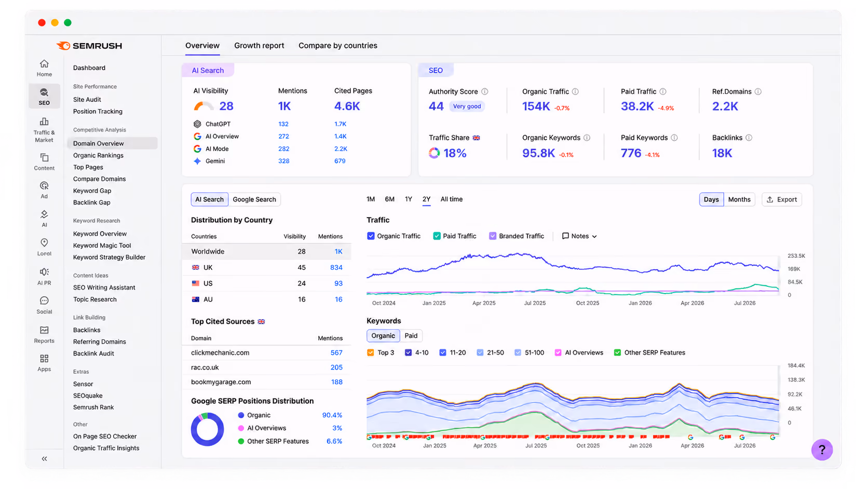The image size is (868, 489).
Task: Click the Gemini icon in AI Search
Action: [197, 161]
